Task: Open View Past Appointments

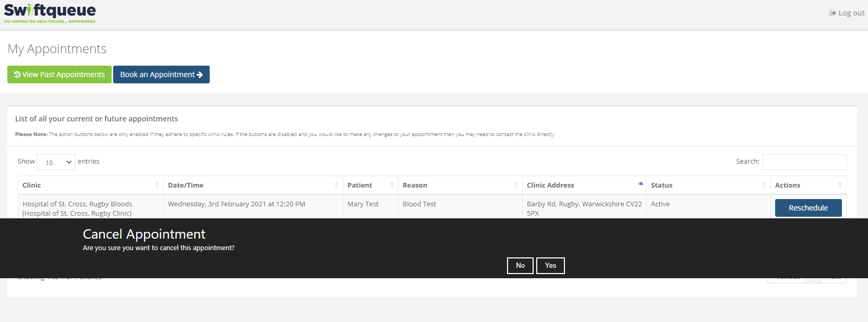Action: coord(59,75)
